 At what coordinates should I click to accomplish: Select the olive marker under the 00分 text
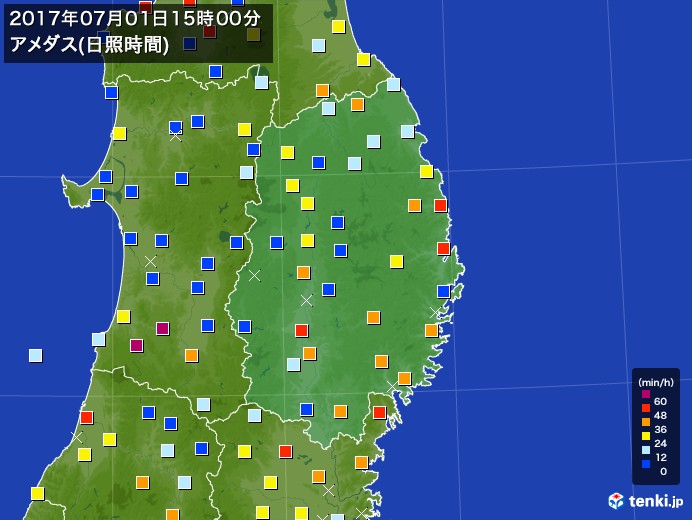253,34
